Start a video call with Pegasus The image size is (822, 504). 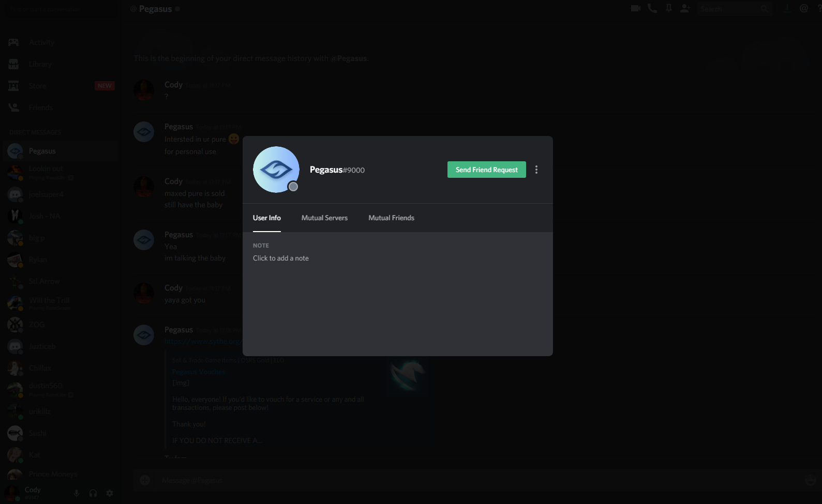[636, 8]
